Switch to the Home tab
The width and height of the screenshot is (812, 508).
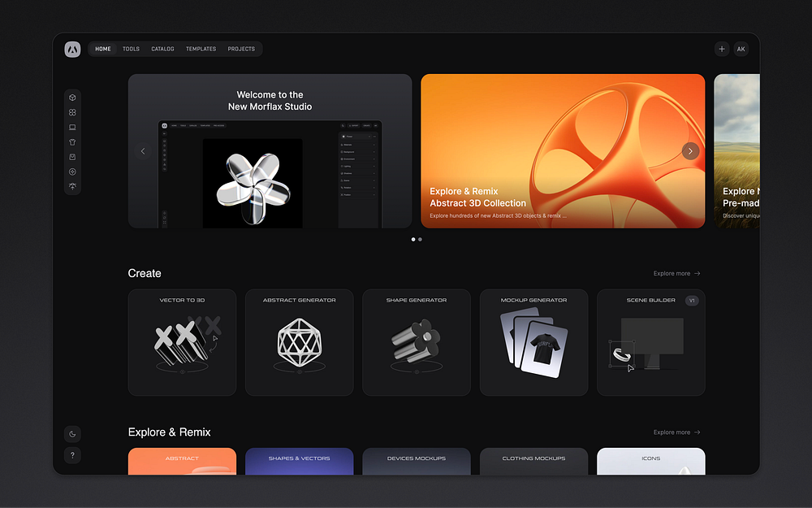click(103, 50)
